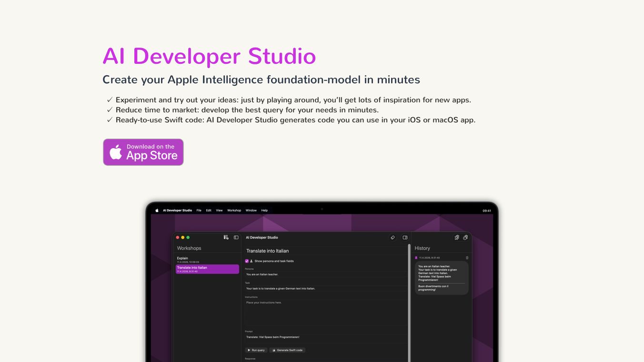The height and width of the screenshot is (362, 644).
Task: Toggle the left sidebar panel icon
Action: pyautogui.click(x=236, y=237)
